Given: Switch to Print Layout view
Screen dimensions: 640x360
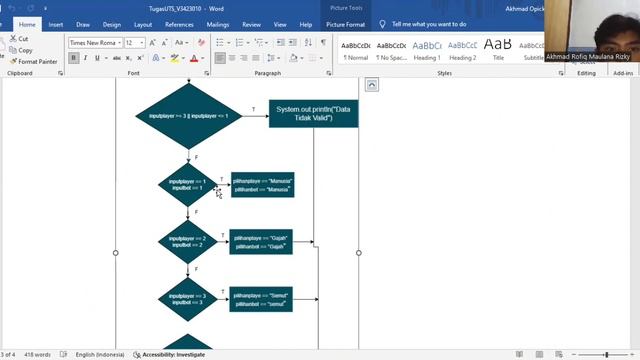Looking at the screenshot, I should (x=539, y=354).
